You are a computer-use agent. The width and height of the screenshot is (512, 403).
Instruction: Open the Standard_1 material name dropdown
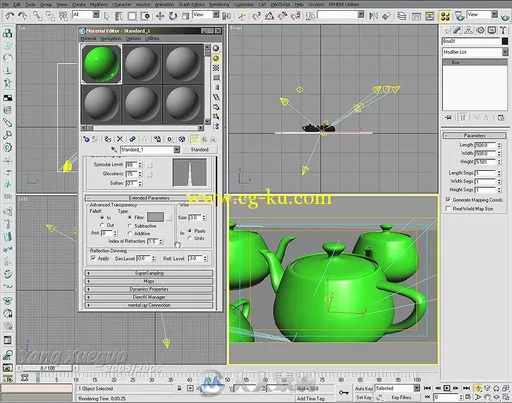(177, 150)
